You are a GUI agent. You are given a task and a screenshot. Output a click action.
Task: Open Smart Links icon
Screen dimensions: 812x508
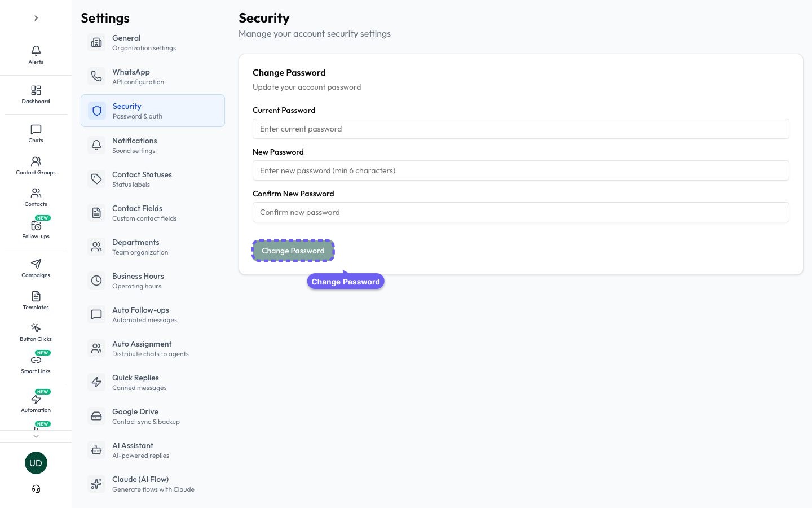click(x=36, y=364)
